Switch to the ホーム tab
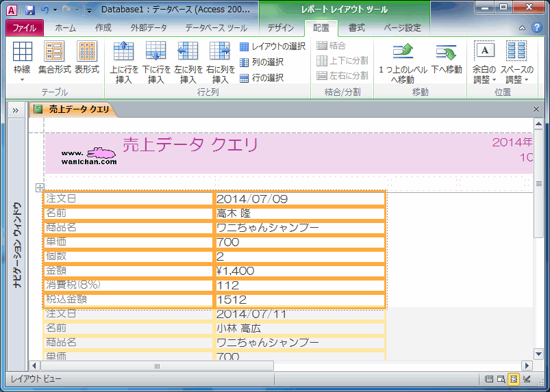550x392 pixels. (65, 28)
